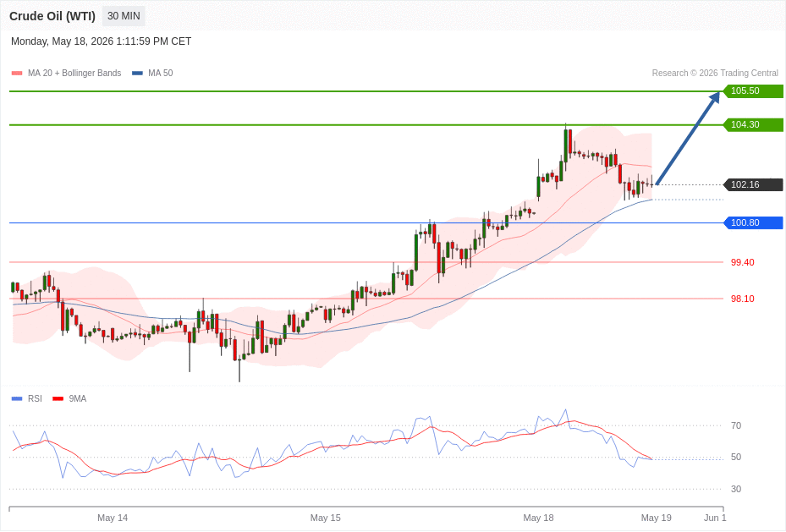Click the 102.16 current price tag
Viewport: 786px width, 532px height.
point(753,185)
